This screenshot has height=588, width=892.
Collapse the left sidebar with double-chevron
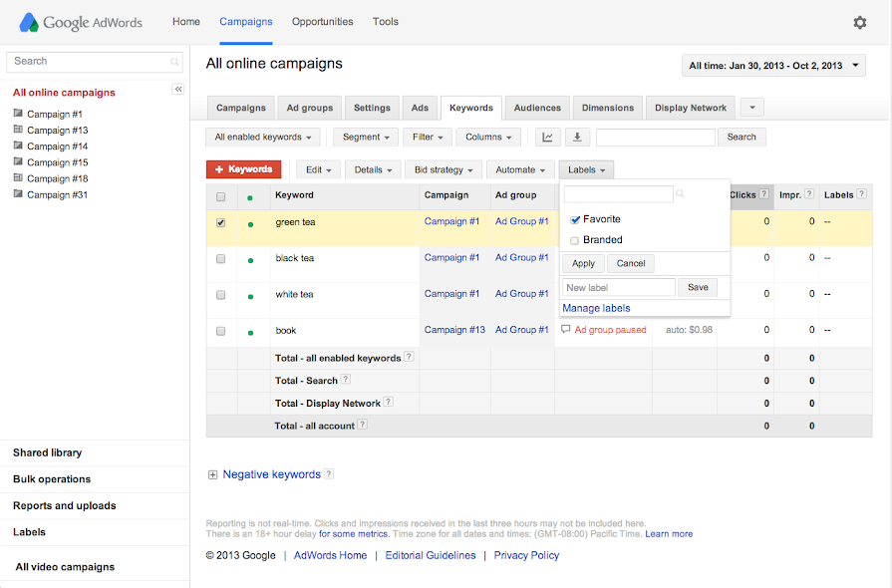tap(178, 90)
